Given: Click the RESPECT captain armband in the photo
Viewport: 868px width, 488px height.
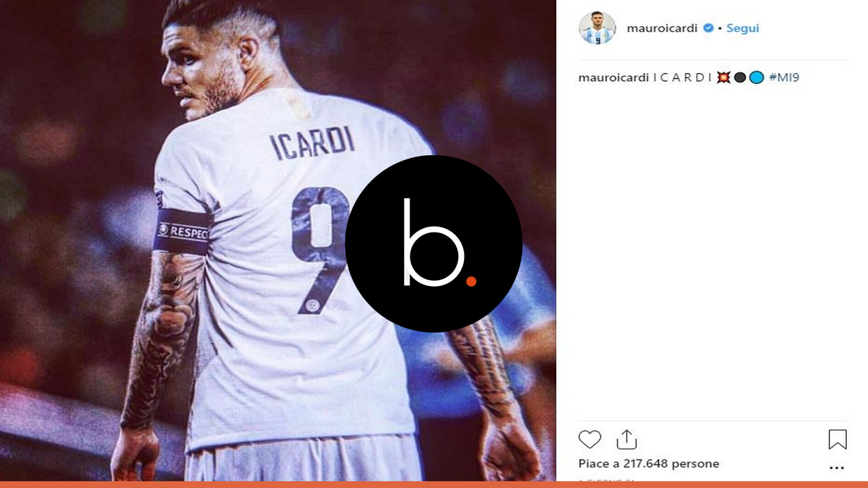Looking at the screenshot, I should click(x=182, y=232).
